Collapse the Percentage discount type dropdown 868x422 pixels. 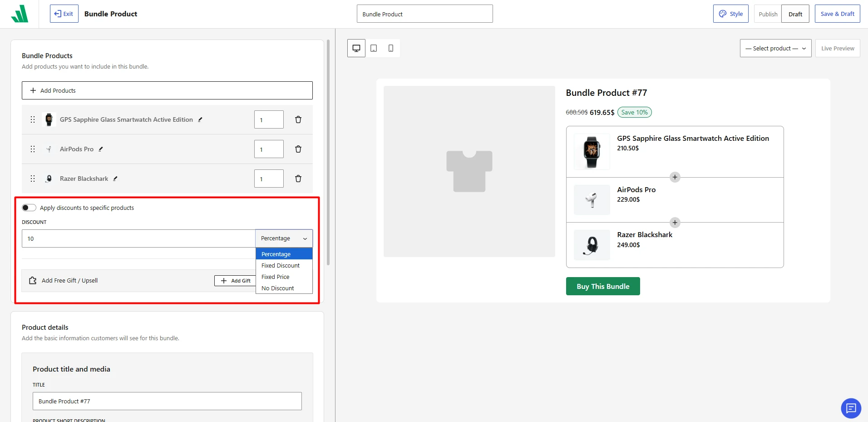pos(284,238)
